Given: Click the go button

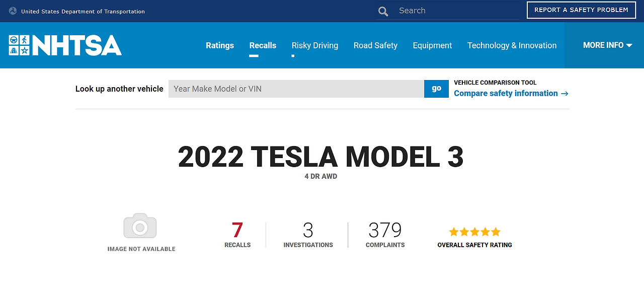Looking at the screenshot, I should [x=436, y=89].
